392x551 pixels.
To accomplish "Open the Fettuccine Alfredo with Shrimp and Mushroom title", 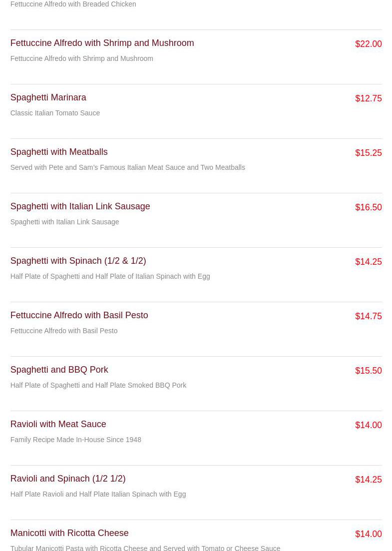I will (x=102, y=43).
